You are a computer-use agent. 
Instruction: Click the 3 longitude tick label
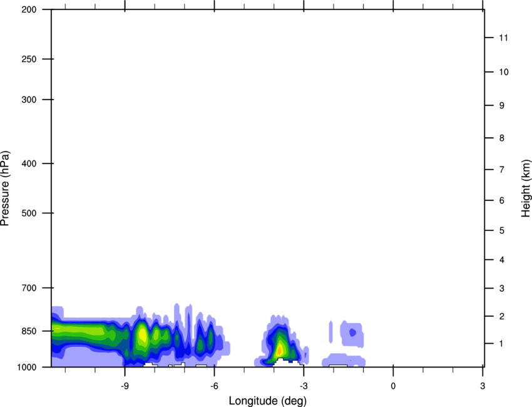click(x=483, y=386)
